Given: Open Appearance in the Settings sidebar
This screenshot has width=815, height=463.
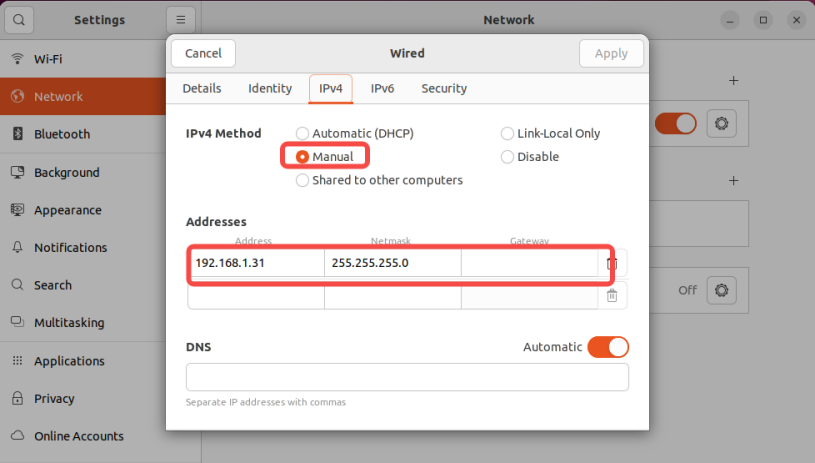Looking at the screenshot, I should tap(68, 210).
